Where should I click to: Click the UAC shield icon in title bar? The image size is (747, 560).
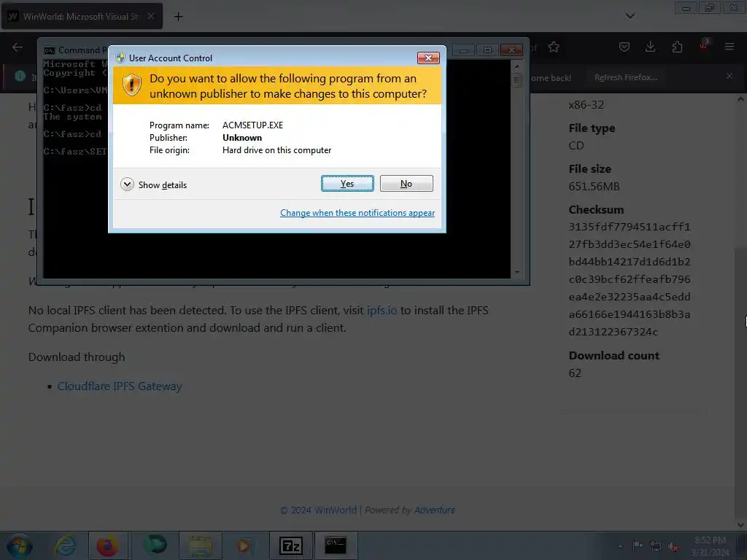point(120,58)
